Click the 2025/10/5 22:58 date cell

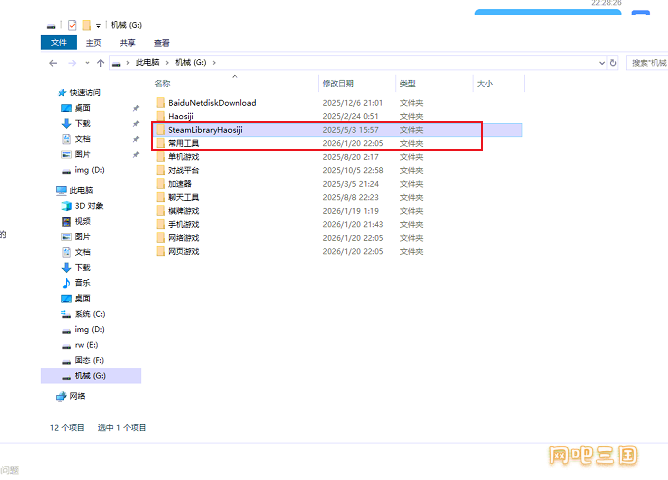[x=353, y=170]
